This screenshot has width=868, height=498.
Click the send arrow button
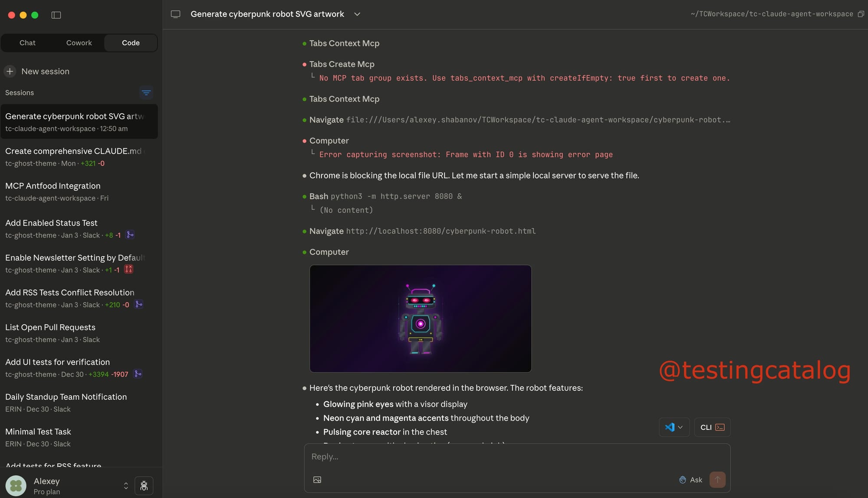[x=717, y=480]
